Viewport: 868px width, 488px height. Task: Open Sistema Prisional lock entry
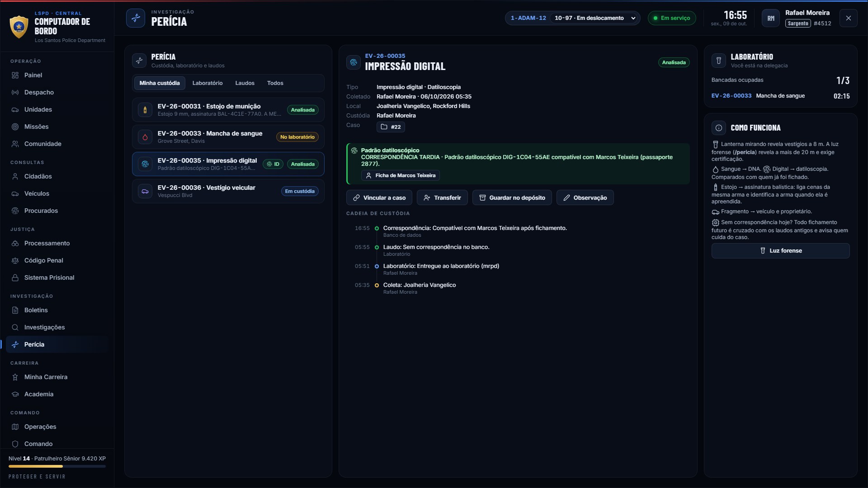[x=57, y=277]
